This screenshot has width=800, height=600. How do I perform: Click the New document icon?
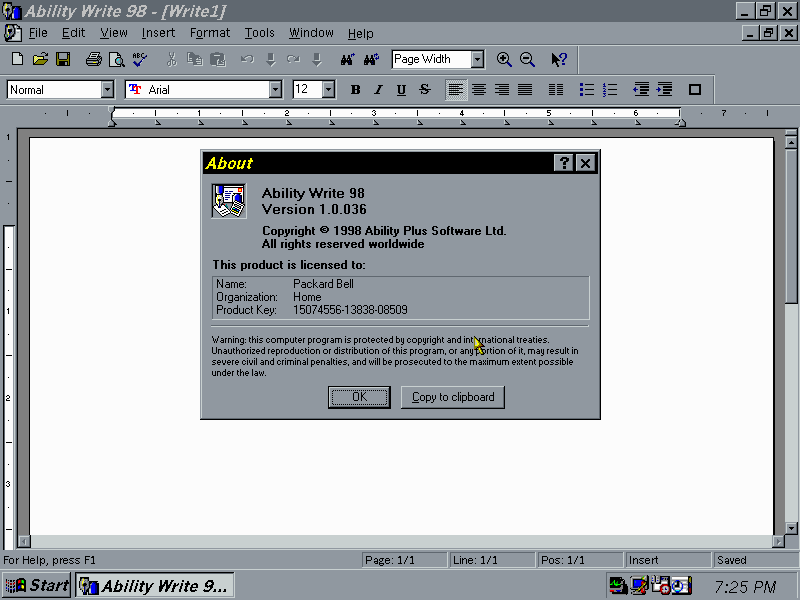coord(16,60)
